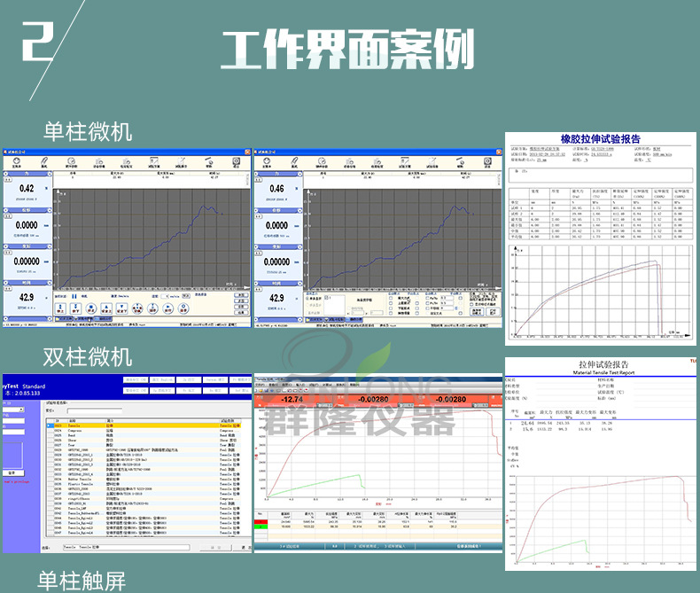Tick the checkbox above the two right-side buttons in the 0.46 window
Viewport: 700px width, 593px height.
point(471,304)
